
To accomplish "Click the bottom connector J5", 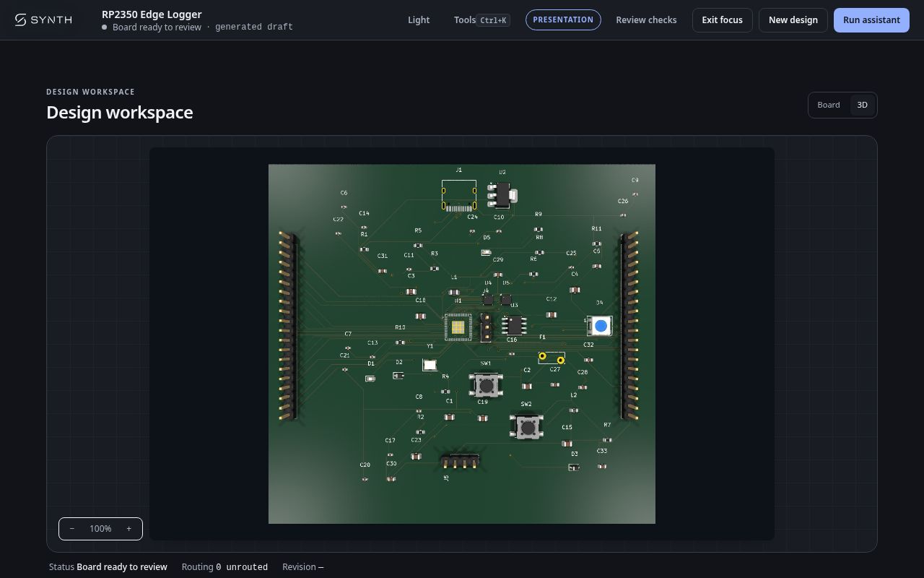I will pos(460,461).
